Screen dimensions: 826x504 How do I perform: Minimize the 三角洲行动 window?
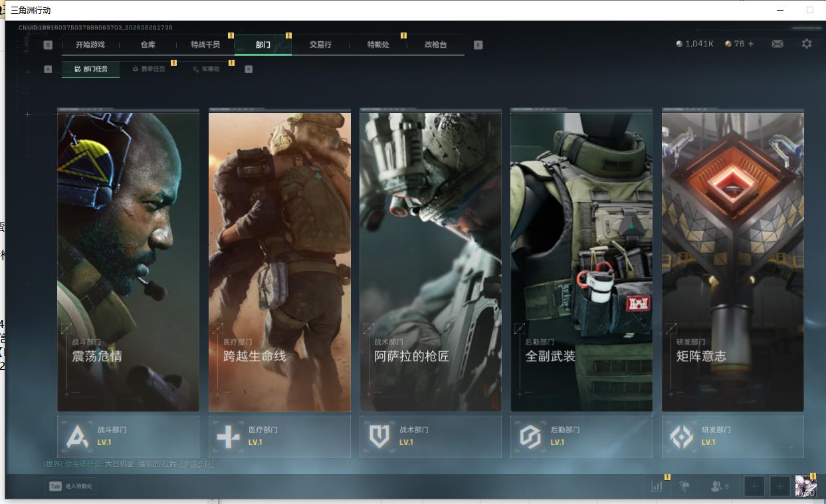click(780, 10)
